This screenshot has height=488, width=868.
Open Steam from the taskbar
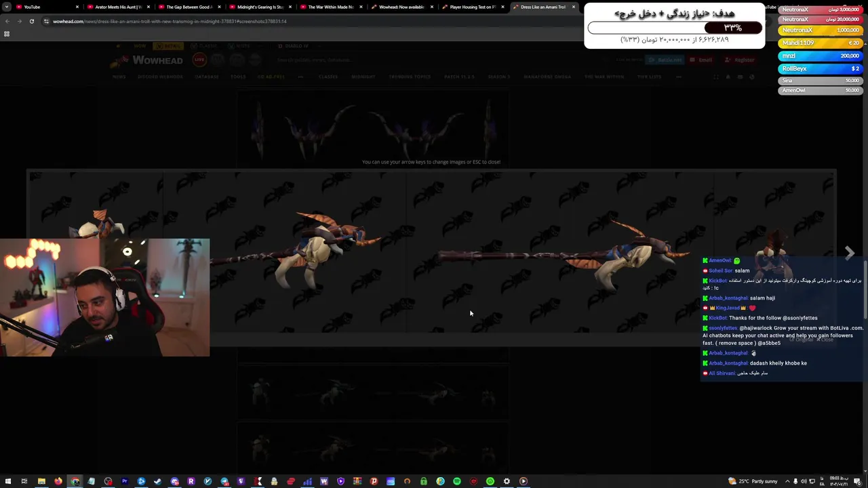[x=157, y=481]
